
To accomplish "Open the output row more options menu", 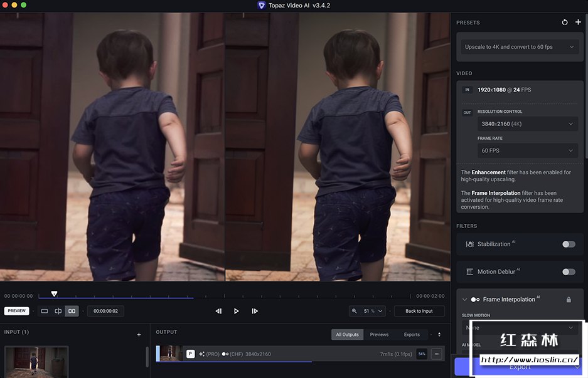I will tap(437, 354).
